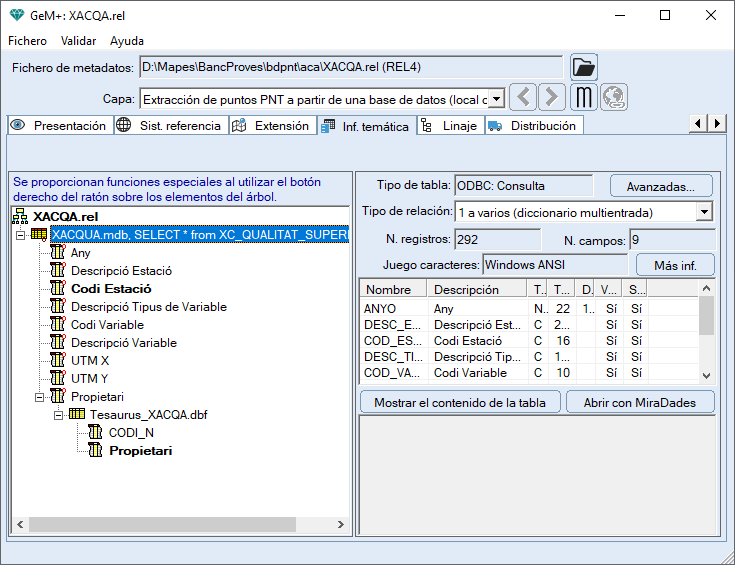Click the globe icon next to layer controls
The image size is (735, 565).
(613, 98)
